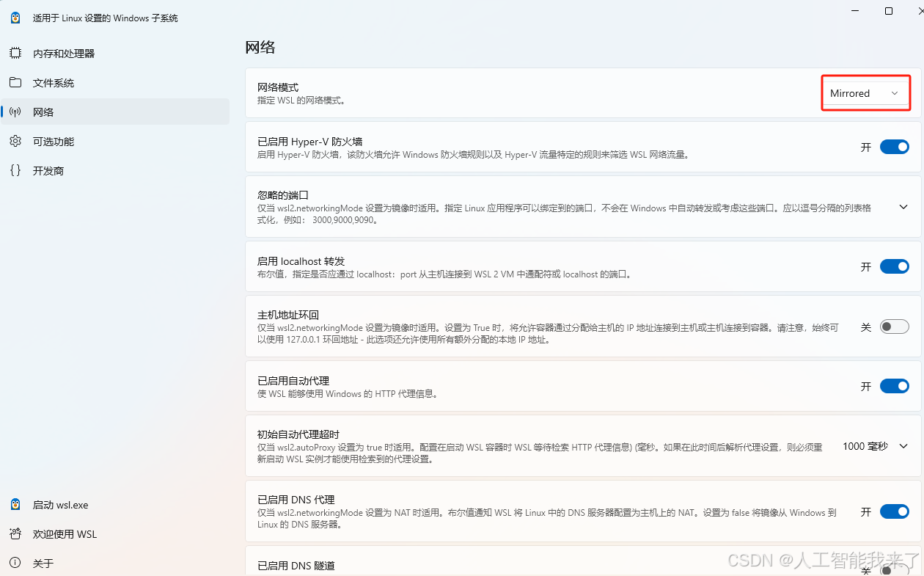The height and width of the screenshot is (576, 924).
Task: Click the memory and processor chip icon
Action: (x=15, y=54)
